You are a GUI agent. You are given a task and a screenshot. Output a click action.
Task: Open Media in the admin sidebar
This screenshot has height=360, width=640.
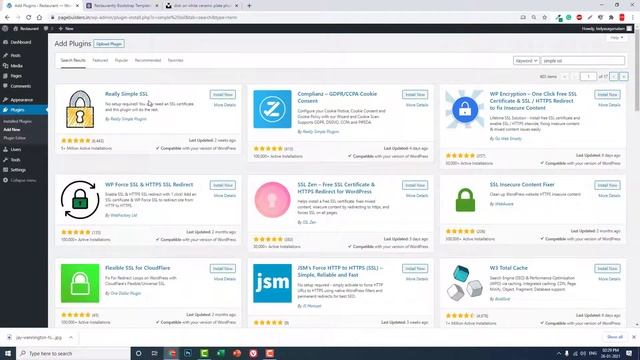(16, 66)
